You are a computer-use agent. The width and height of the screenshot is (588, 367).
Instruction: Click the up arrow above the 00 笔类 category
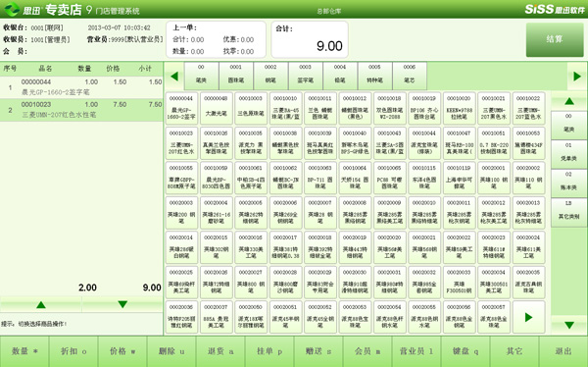pos(568,101)
